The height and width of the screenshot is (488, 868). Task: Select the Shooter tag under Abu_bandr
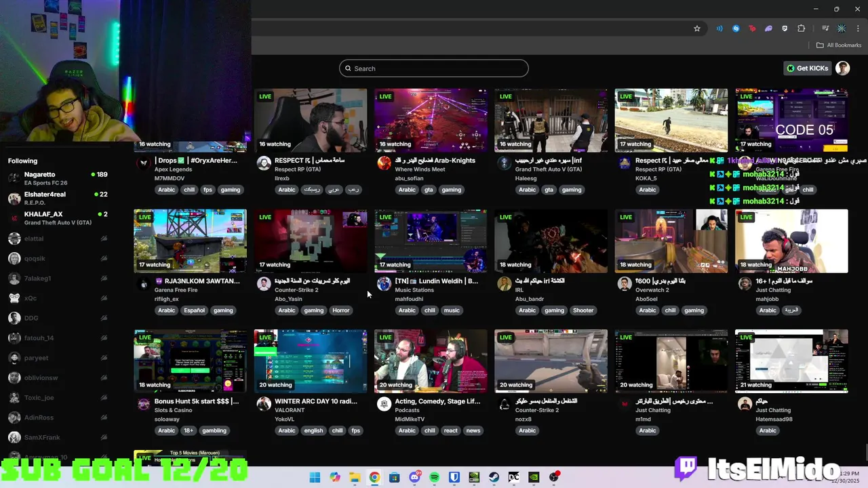[583, 310]
